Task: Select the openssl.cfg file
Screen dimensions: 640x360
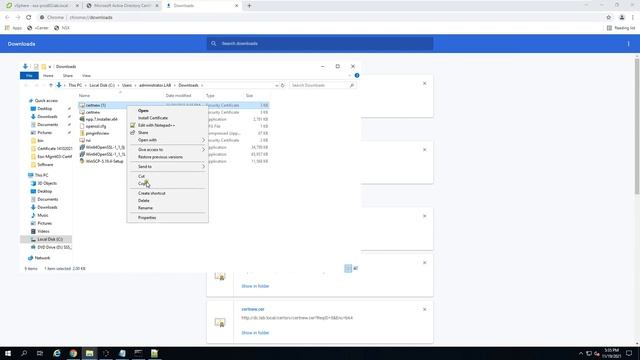Action: point(96,127)
